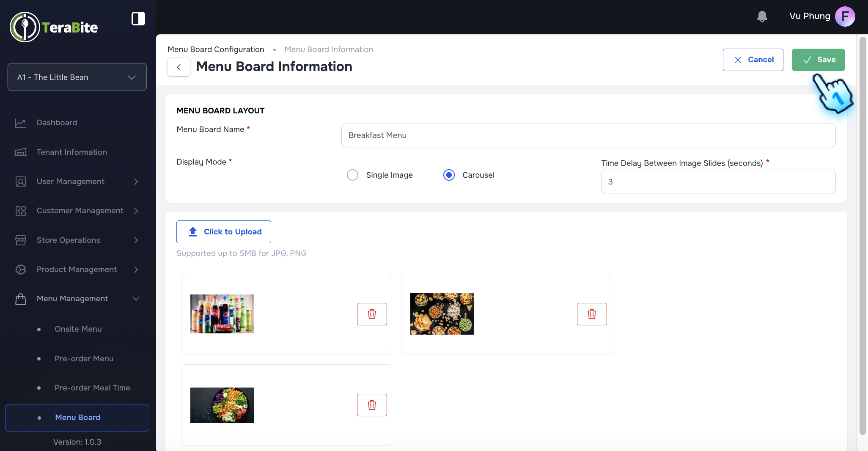Open the Onsite Menu sidebar item
Viewport: 868px width, 451px height.
tap(78, 329)
